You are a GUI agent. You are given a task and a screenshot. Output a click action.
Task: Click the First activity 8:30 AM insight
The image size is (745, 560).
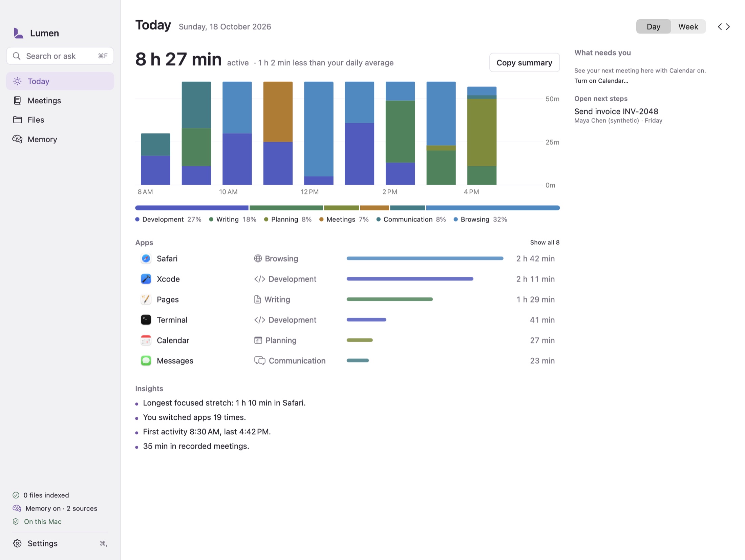207,432
